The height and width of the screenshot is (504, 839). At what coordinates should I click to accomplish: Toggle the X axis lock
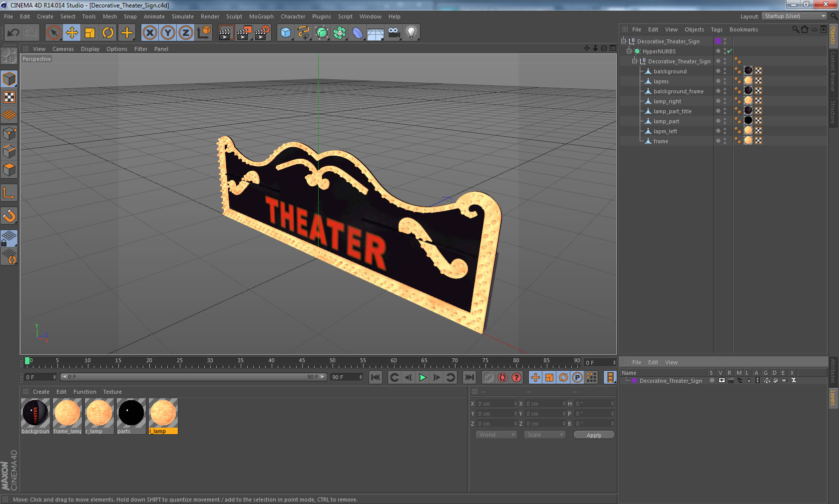pos(149,33)
